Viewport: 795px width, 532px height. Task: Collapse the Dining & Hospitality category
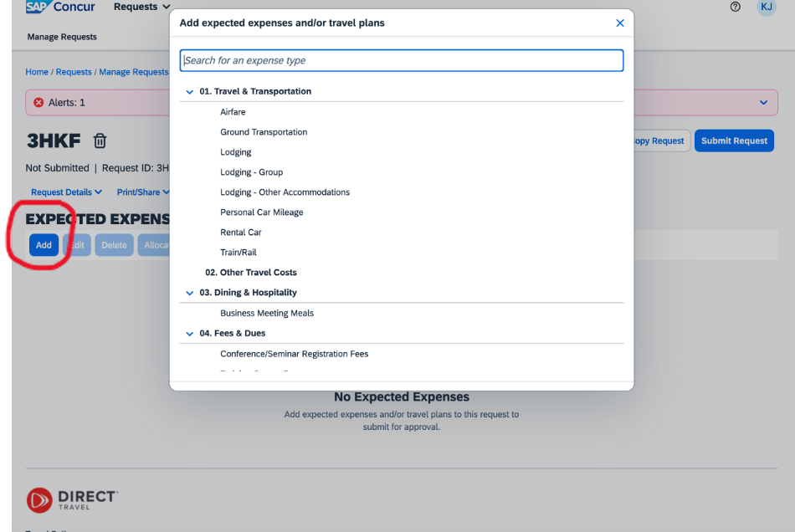(x=190, y=293)
